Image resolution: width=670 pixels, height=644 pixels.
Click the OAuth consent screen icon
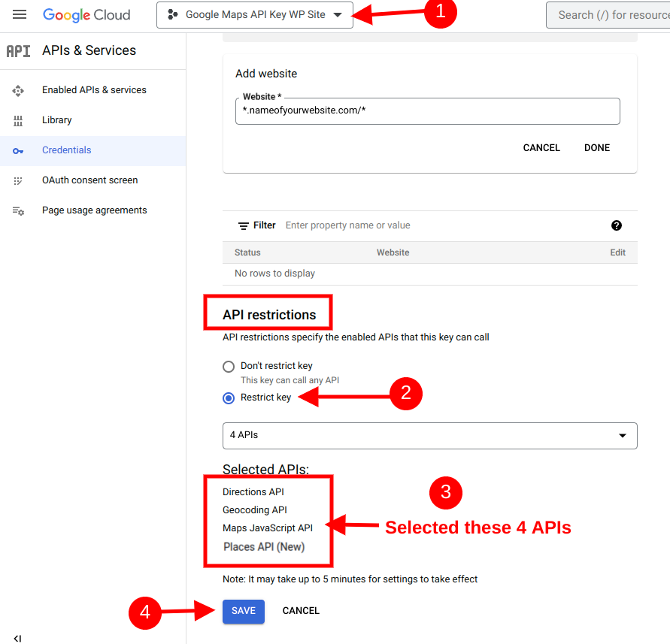click(x=17, y=180)
